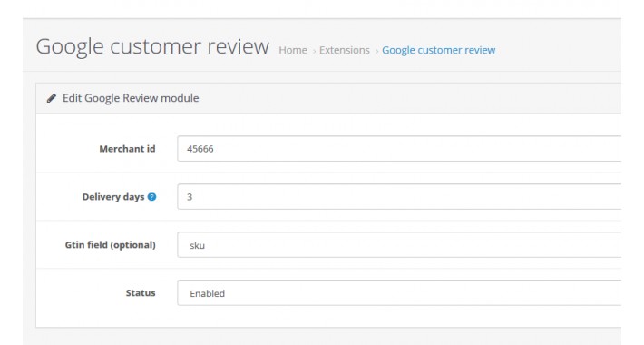This screenshot has width=644, height=345.
Task: Click the Delivery days label text
Action: click(x=113, y=197)
